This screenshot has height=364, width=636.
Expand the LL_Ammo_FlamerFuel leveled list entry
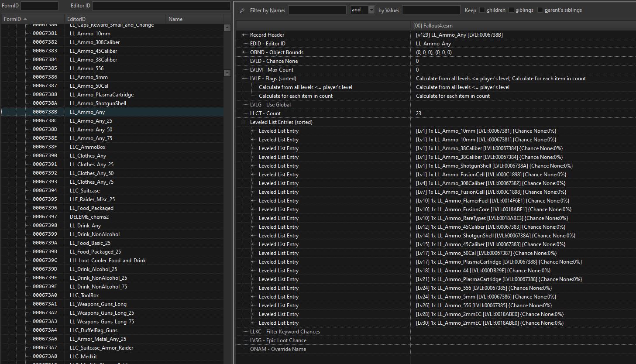click(x=252, y=201)
